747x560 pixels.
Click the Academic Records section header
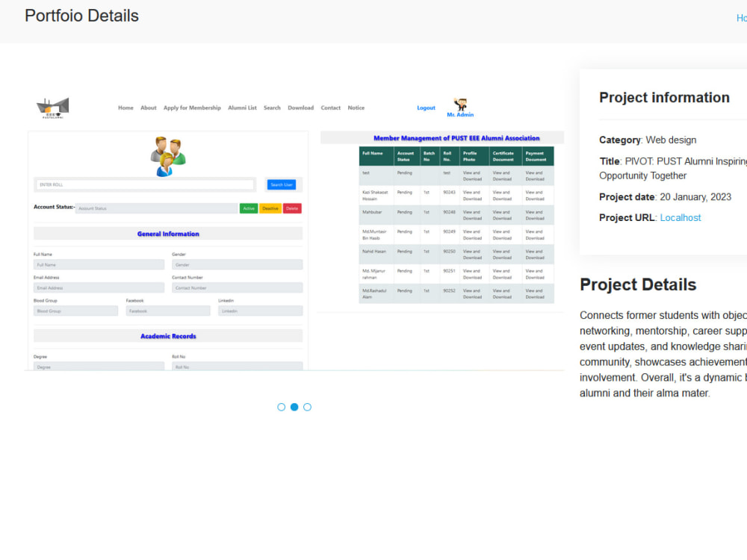tap(168, 336)
